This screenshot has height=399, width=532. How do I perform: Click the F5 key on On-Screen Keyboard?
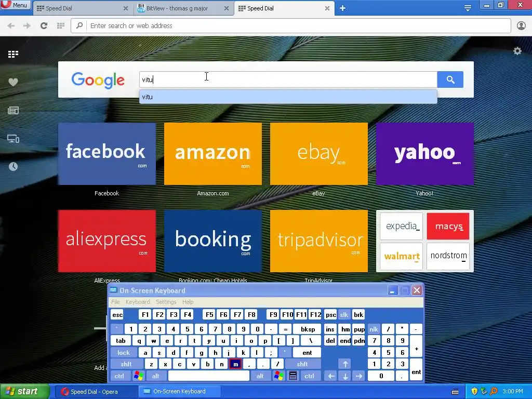209,315
